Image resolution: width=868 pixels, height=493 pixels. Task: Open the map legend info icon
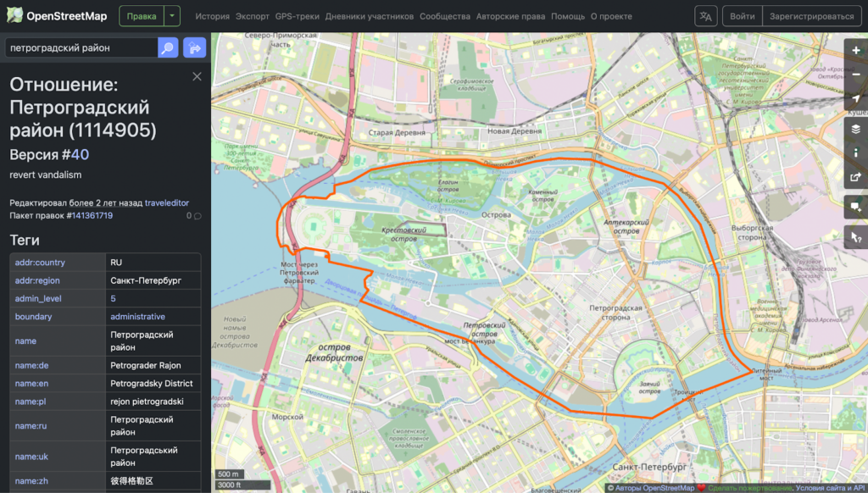point(856,152)
